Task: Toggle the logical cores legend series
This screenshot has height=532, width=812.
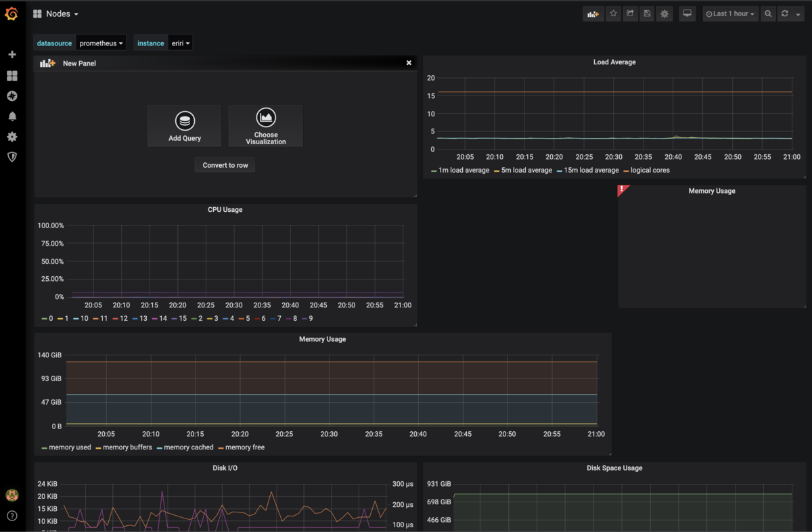Action: click(650, 171)
